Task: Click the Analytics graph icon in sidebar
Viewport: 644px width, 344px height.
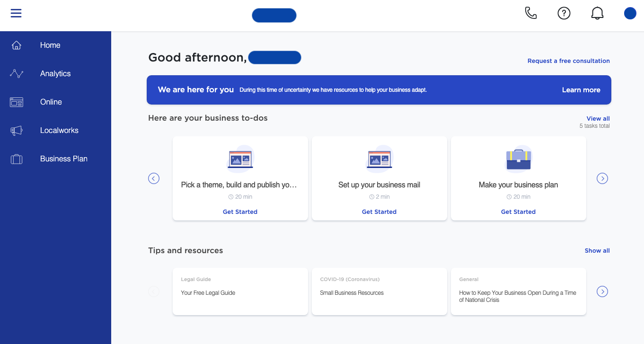Action: 17,74
